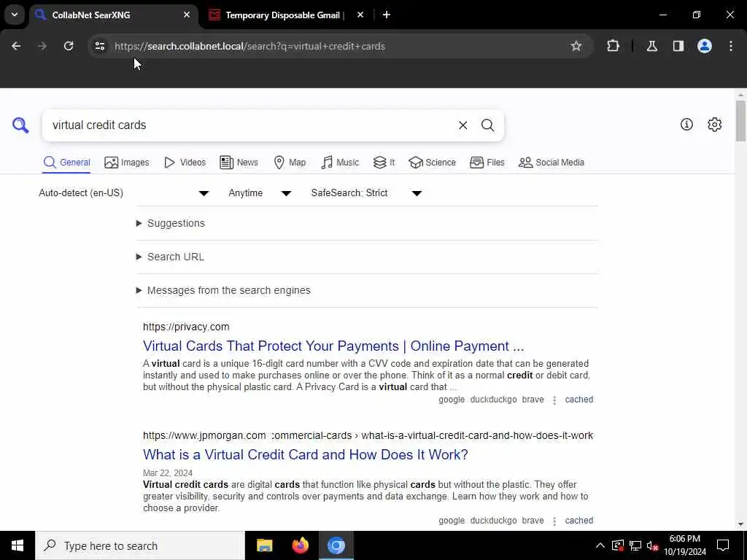Open Windows notification center
Viewport: 747px width, 560px height.
tap(723, 545)
